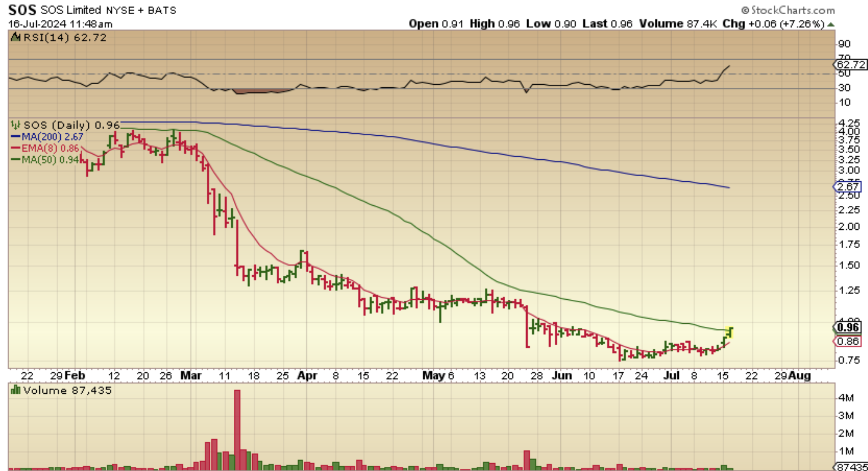Select the EMA(8) 0.86 legend entry

50,148
